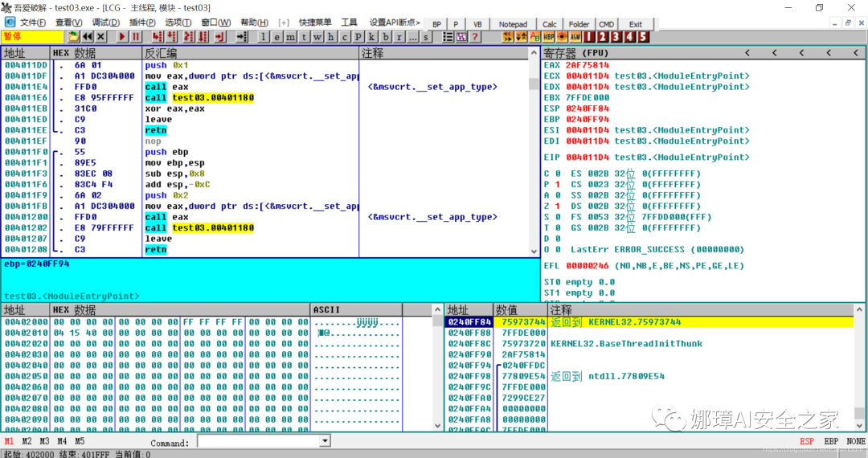
Task: Click the BP button
Action: (436, 24)
